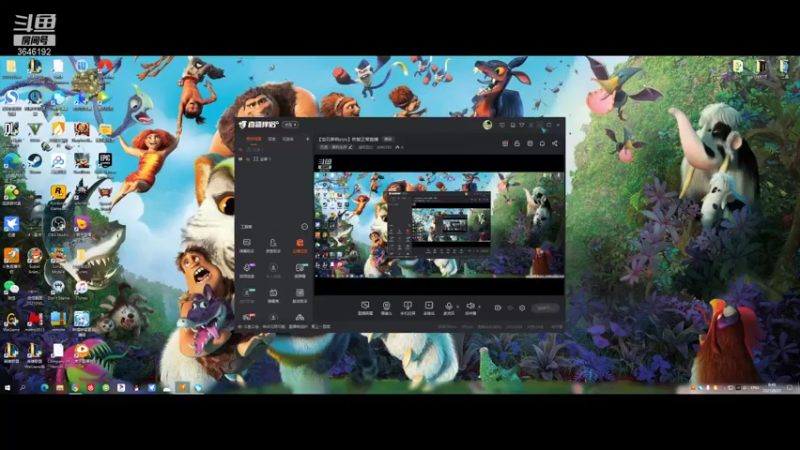Open the Edge browser on the taskbar
The height and width of the screenshot is (450, 800).
[x=44, y=388]
